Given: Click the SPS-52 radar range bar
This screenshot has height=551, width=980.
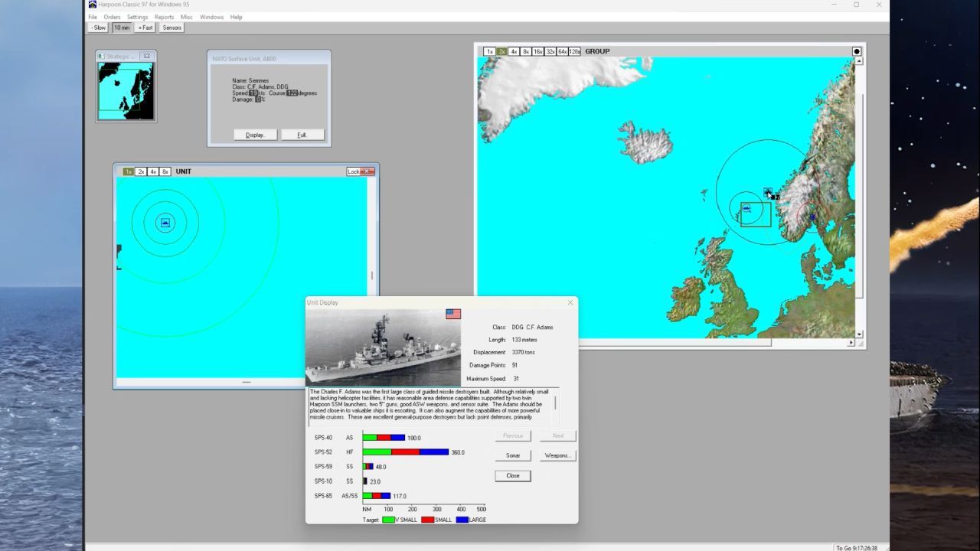Looking at the screenshot, I should [x=406, y=452].
